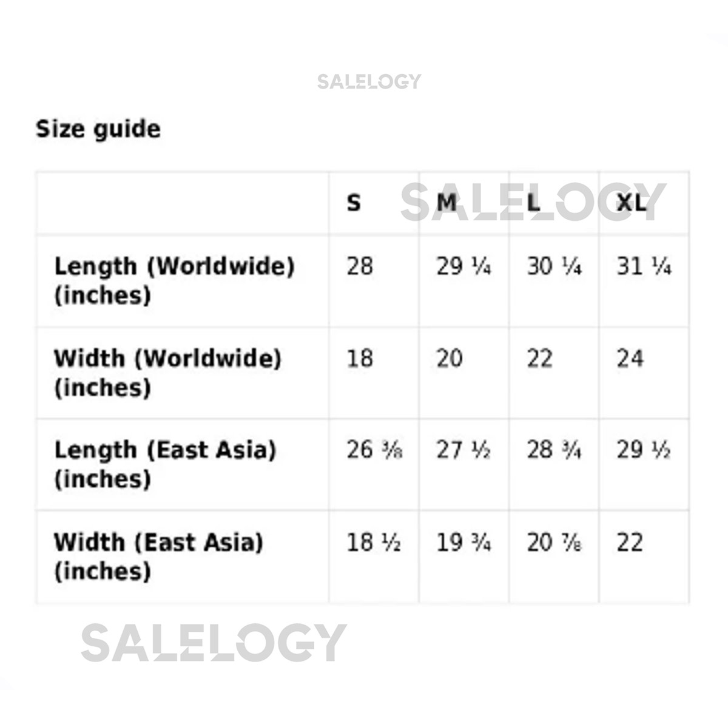The width and height of the screenshot is (728, 724).
Task: Click the large SALELOGY watermark below the table
Action: tap(214, 643)
